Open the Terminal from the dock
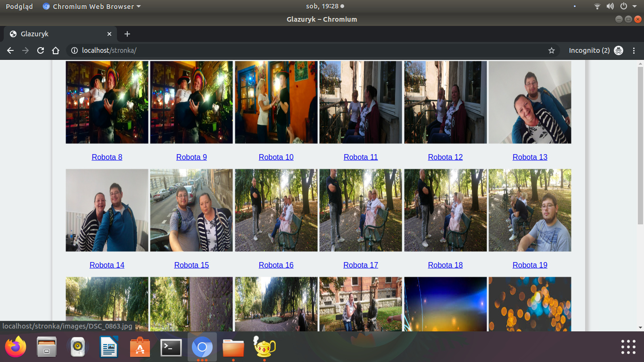 pyautogui.click(x=171, y=347)
